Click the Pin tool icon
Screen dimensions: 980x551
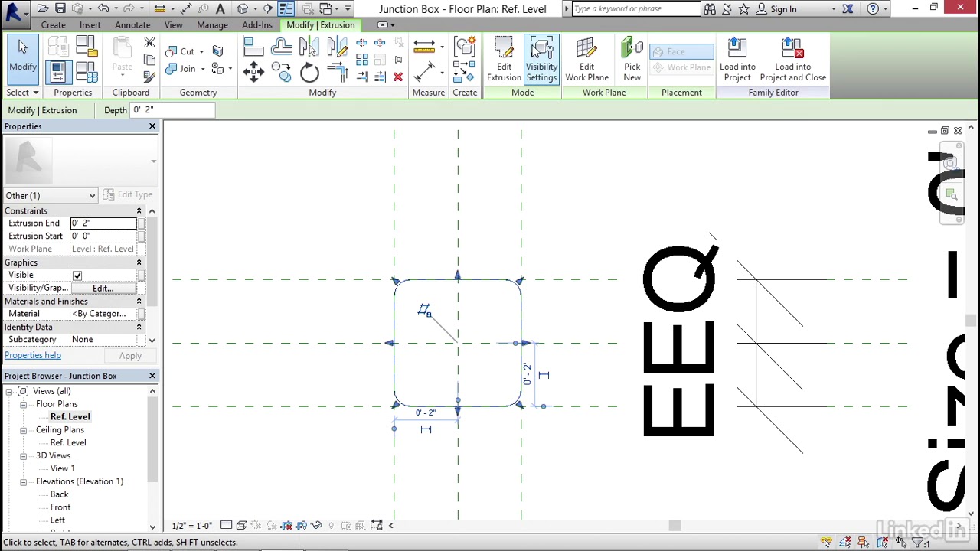(x=398, y=60)
